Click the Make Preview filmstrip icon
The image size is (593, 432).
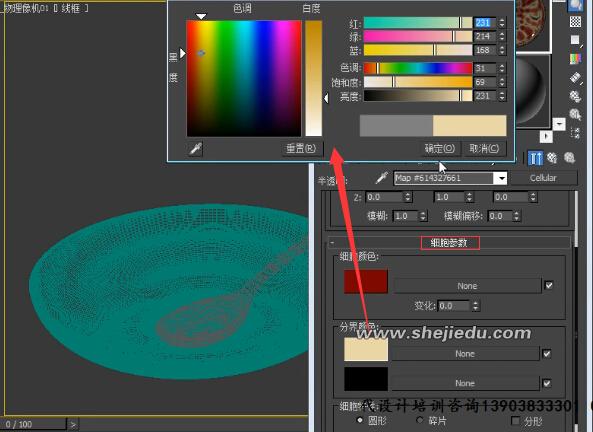pos(575,78)
